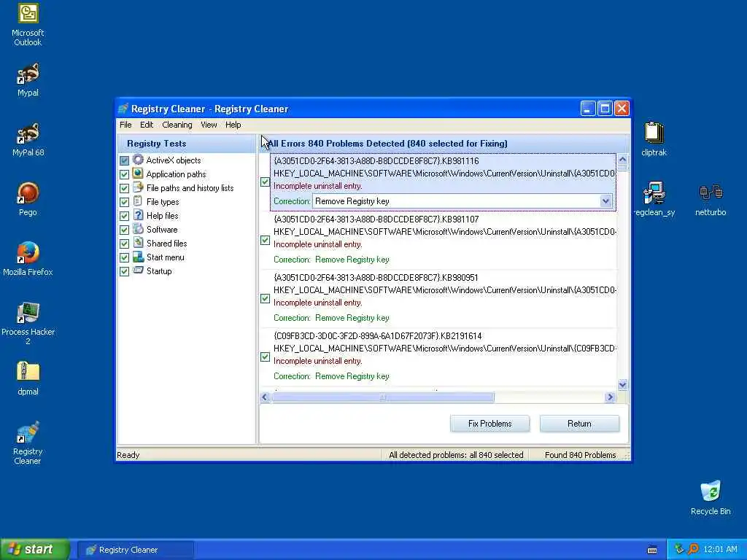
Task: Toggle the Help files checkbox
Action: pyautogui.click(x=124, y=216)
